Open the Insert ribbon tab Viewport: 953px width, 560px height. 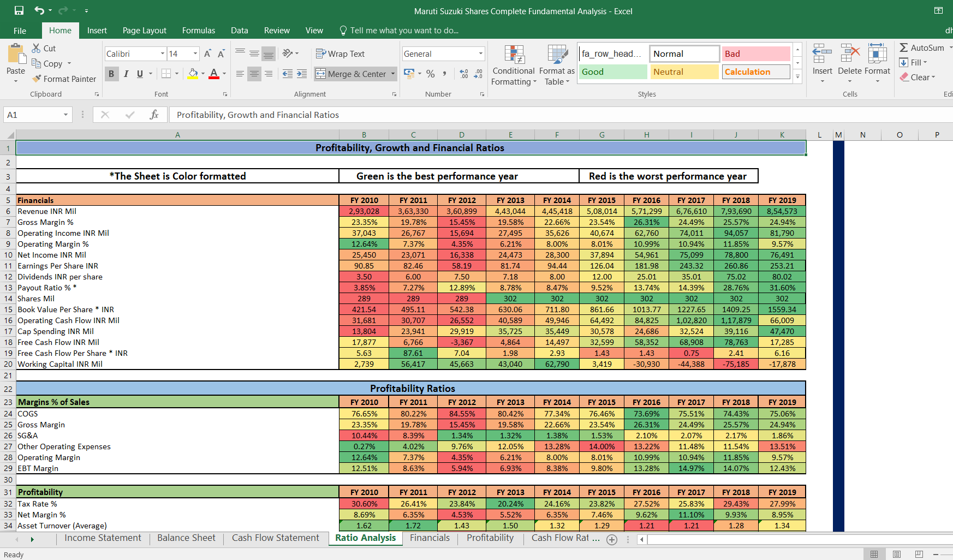pyautogui.click(x=97, y=31)
